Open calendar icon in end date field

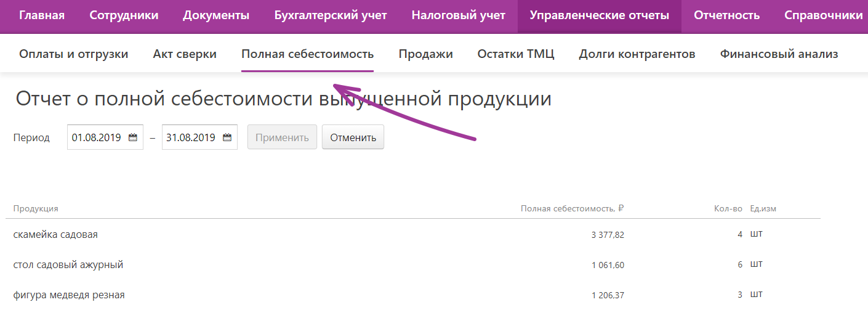(x=227, y=137)
